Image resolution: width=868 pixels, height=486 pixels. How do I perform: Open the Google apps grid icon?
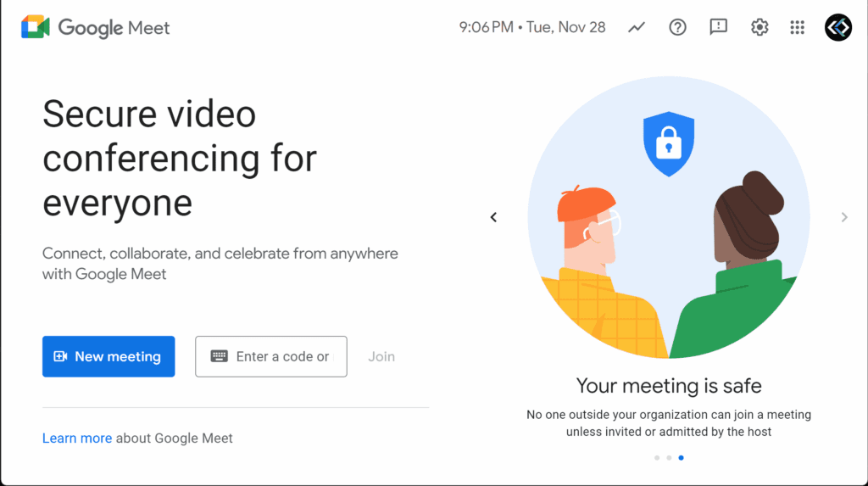[x=797, y=27]
